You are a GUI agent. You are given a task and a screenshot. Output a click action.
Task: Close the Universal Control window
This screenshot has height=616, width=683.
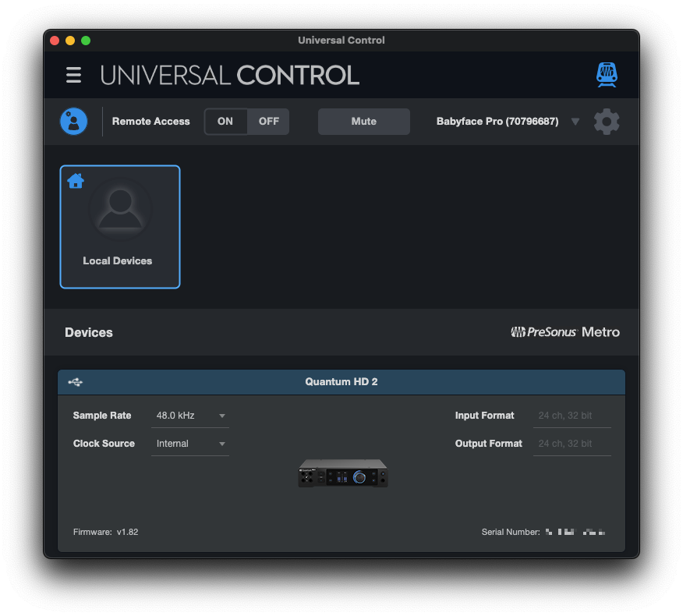pyautogui.click(x=55, y=41)
